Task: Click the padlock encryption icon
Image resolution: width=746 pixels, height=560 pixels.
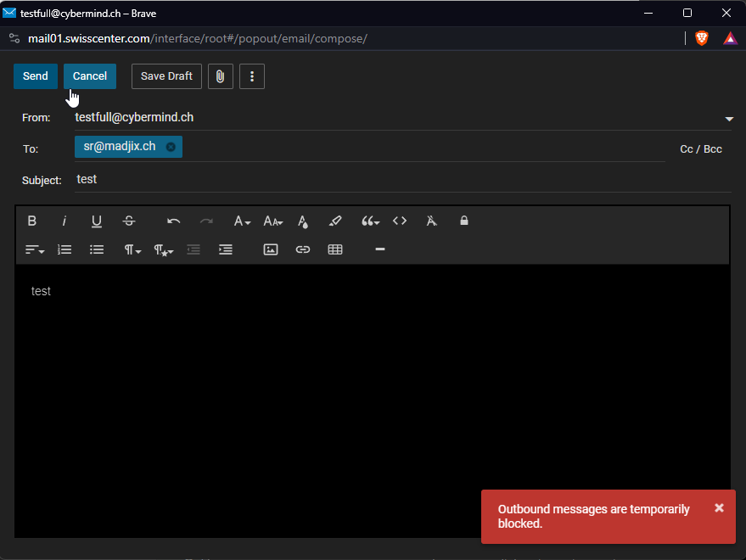Action: pos(464,221)
